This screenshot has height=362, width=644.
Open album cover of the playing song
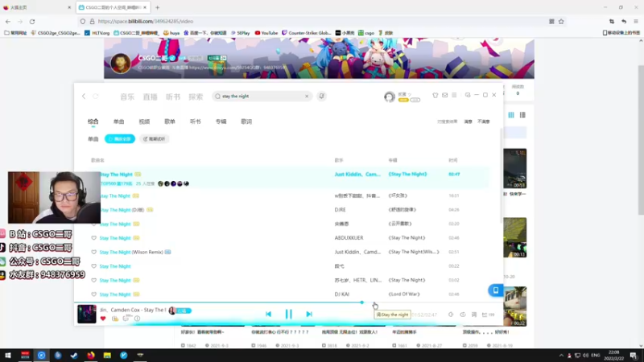(87, 314)
